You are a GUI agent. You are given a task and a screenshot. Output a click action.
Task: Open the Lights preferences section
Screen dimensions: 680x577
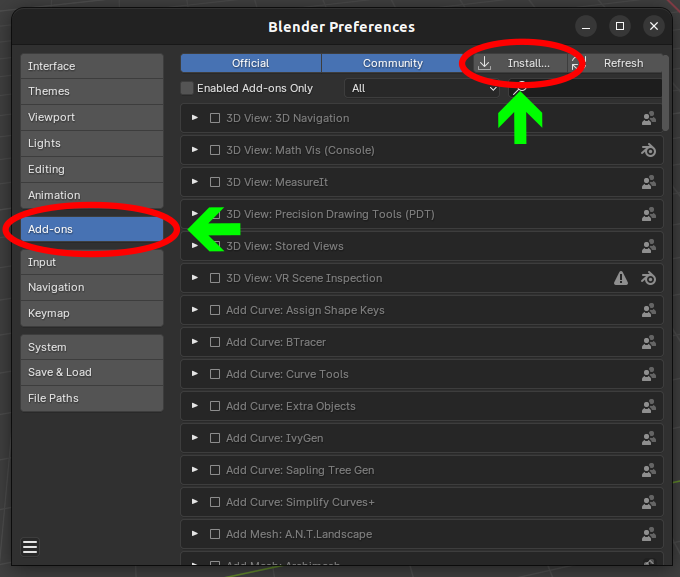coord(92,143)
